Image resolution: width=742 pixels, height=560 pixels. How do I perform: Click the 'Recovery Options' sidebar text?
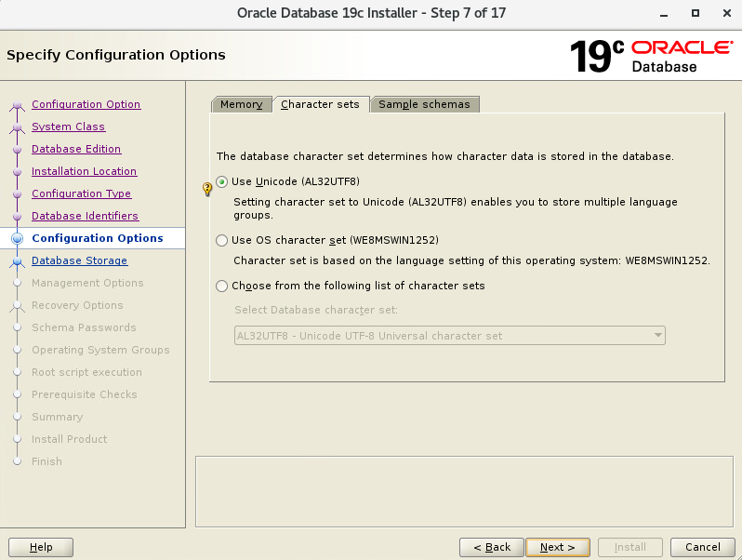pyautogui.click(x=77, y=305)
